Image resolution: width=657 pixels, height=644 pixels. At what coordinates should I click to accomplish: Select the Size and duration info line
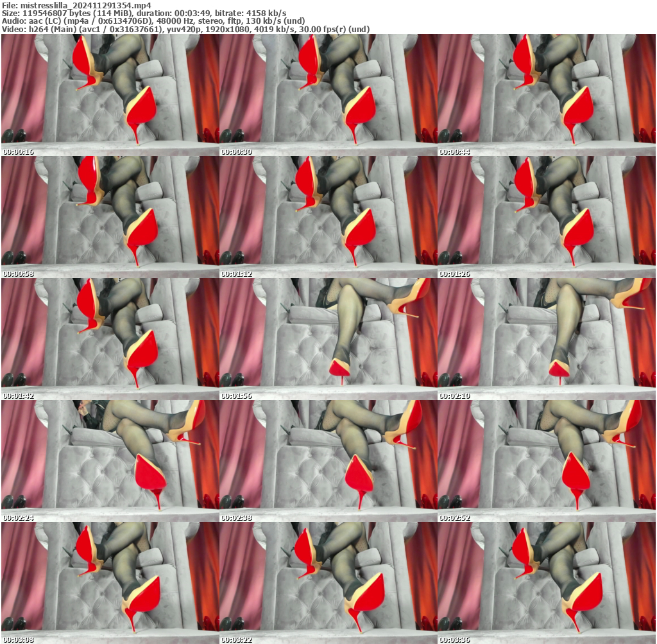(144, 13)
